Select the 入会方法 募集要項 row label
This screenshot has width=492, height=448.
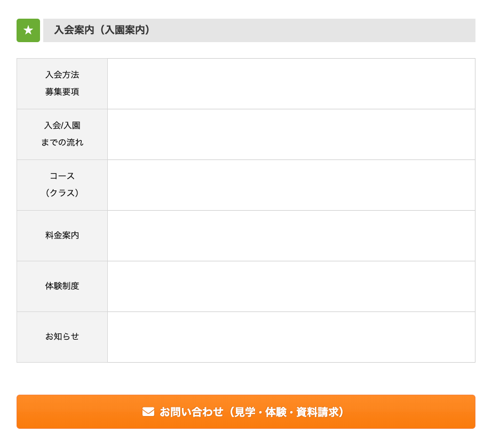(x=62, y=84)
